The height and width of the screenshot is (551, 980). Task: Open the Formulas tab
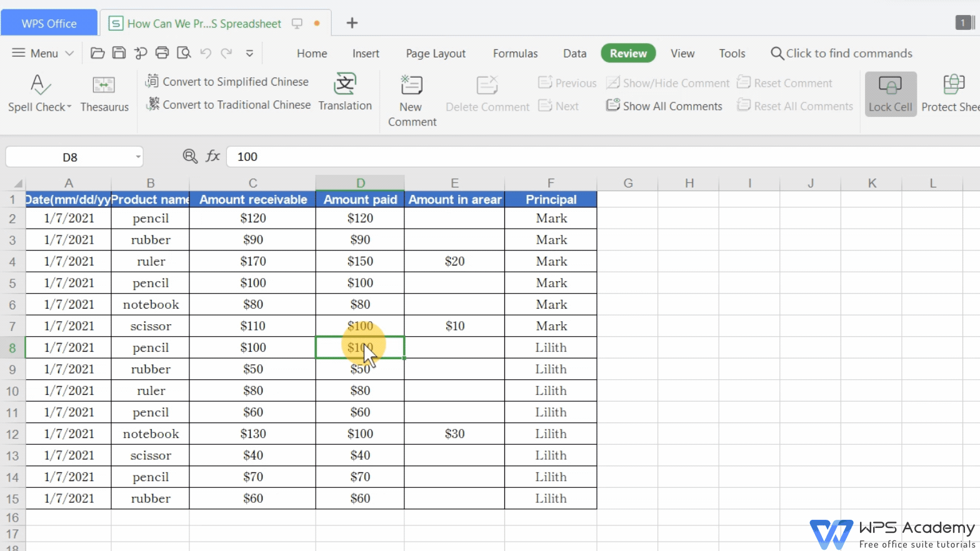point(515,54)
